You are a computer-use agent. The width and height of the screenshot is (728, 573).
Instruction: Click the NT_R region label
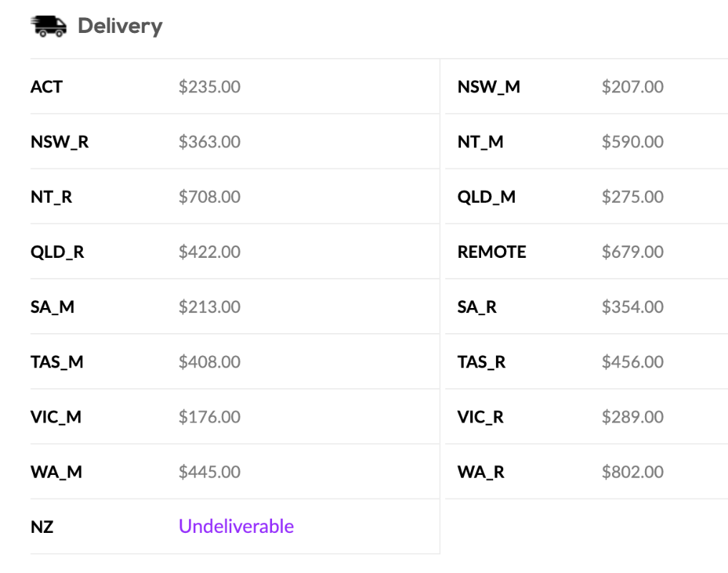coord(52,197)
